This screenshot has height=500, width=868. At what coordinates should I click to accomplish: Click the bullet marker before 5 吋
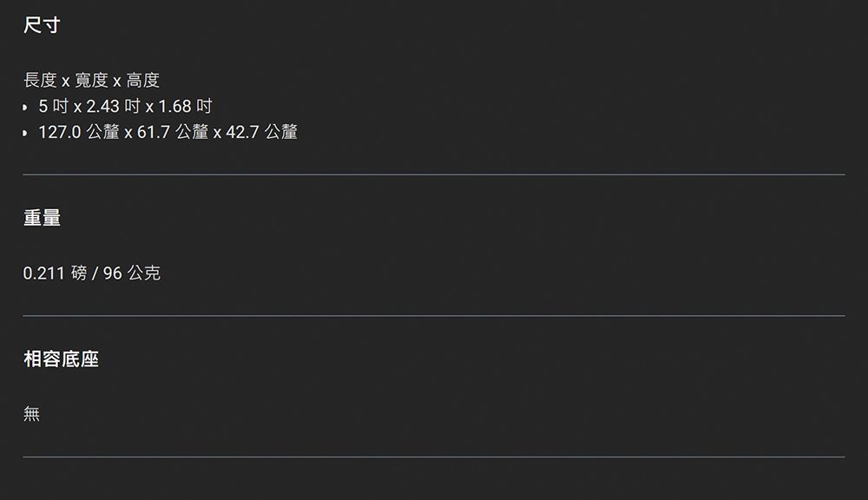(x=25, y=108)
